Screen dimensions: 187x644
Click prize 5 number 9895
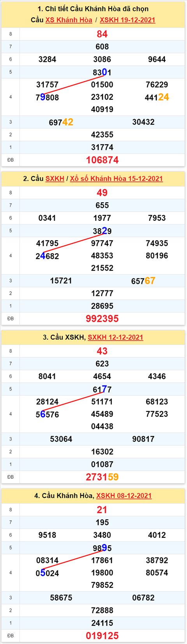102,548
